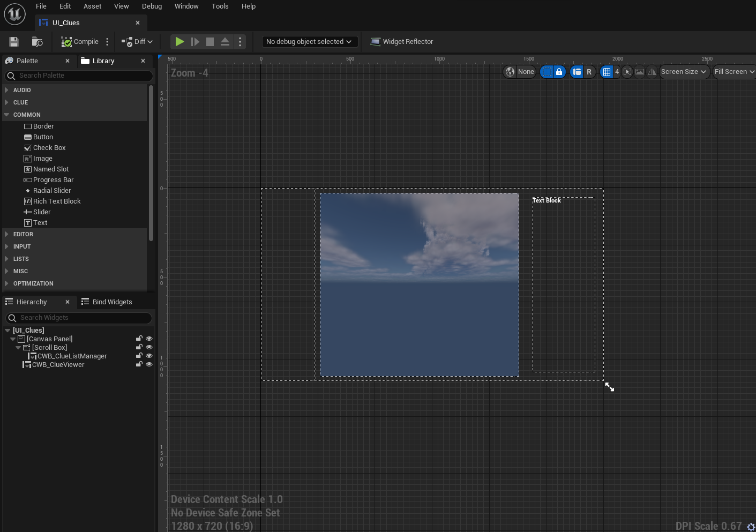The image size is (756, 532).
Task: Open the Asset menu
Action: 92,6
